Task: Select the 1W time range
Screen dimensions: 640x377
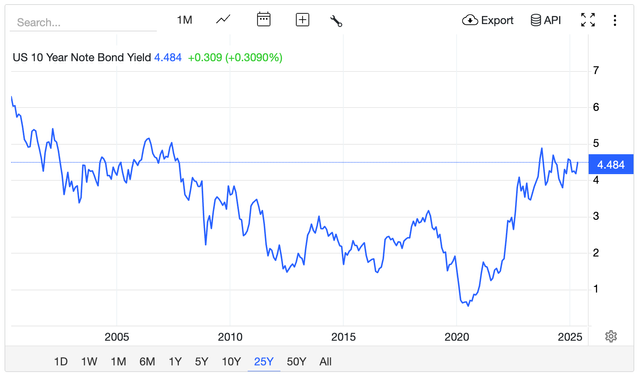Action: 89,361
